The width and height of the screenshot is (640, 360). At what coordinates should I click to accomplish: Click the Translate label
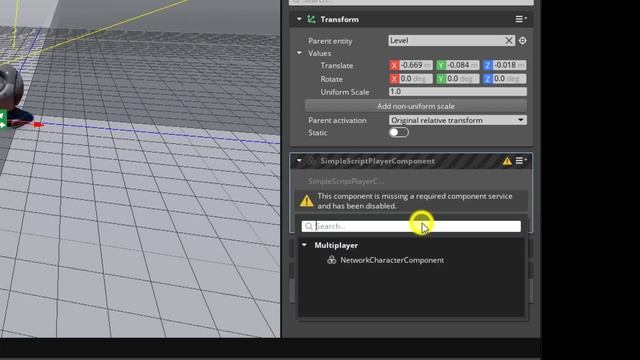coord(337,65)
